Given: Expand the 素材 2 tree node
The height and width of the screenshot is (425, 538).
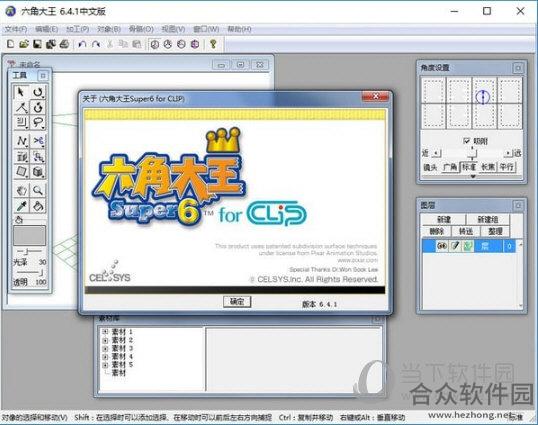Looking at the screenshot, I should (x=105, y=340).
